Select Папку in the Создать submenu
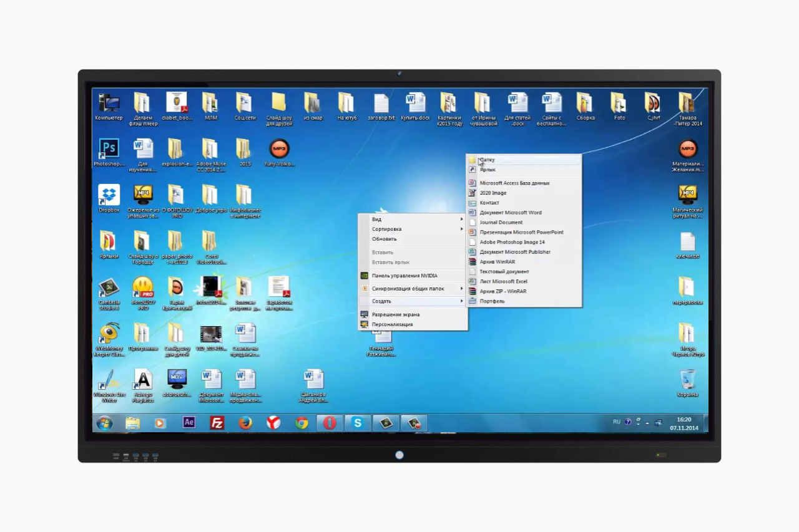Screen dimensions: 799x532 pyautogui.click(x=524, y=160)
